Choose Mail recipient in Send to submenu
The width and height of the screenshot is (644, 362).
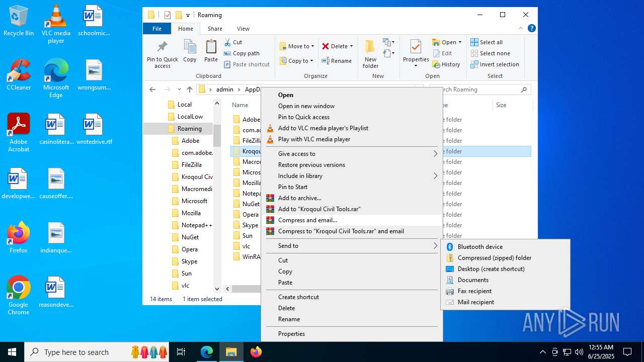505,302
